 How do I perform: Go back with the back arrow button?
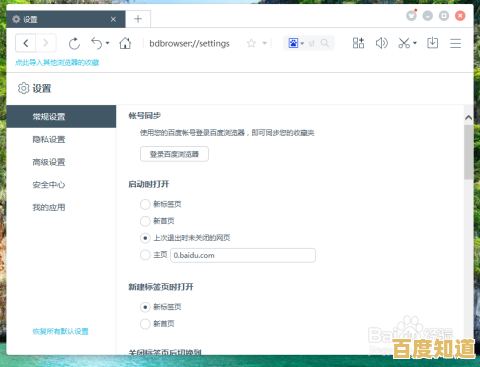pos(26,43)
